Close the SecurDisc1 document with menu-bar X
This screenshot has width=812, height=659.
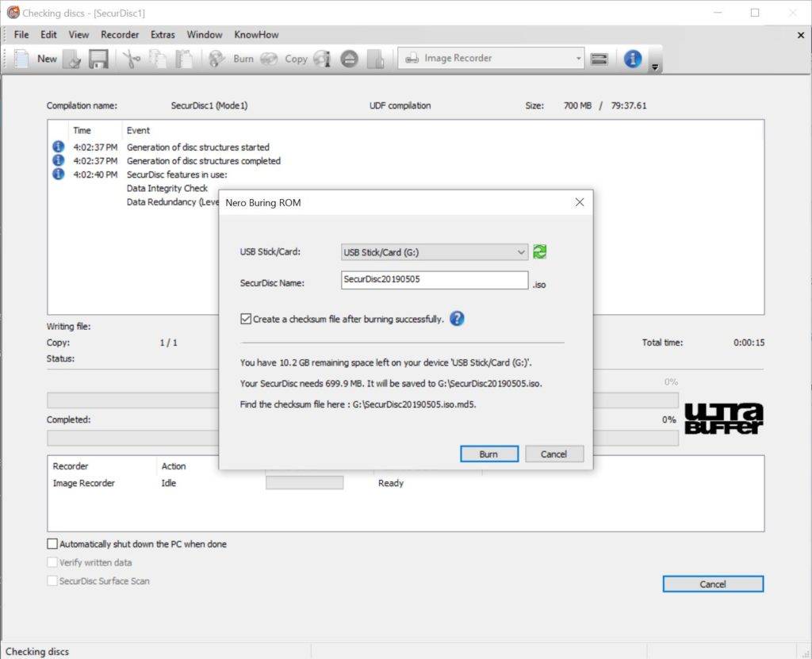[801, 35]
